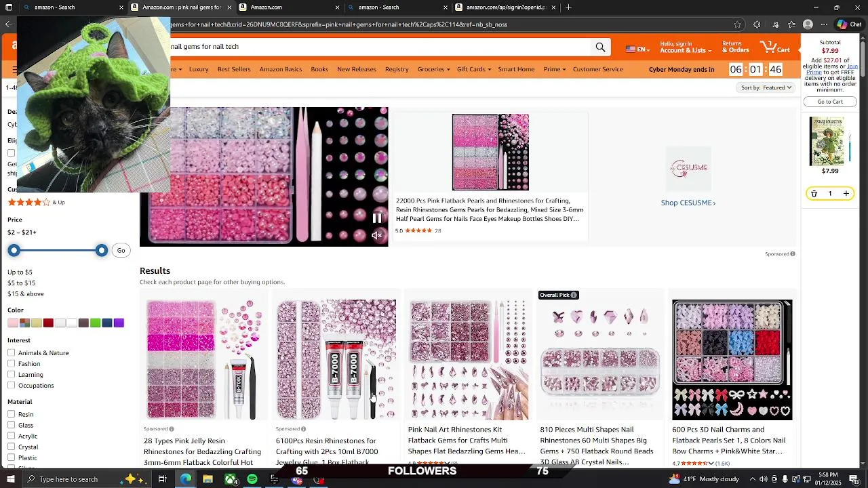Open the Best Sellers nav link
This screenshot has width=868, height=488.
(234, 69)
